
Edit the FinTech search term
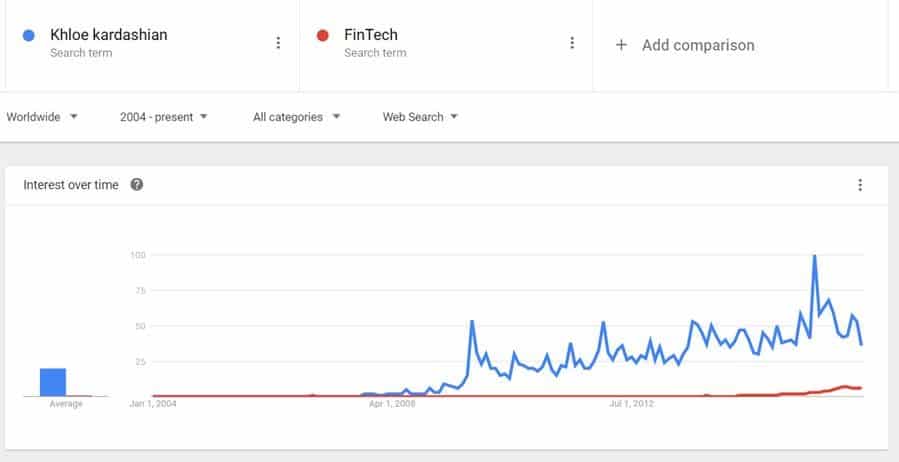coord(371,35)
